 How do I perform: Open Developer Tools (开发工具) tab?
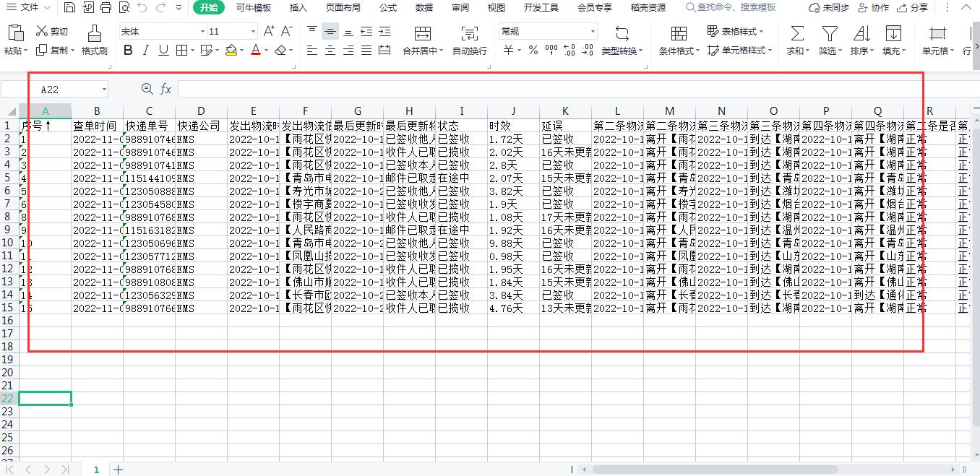541,8
